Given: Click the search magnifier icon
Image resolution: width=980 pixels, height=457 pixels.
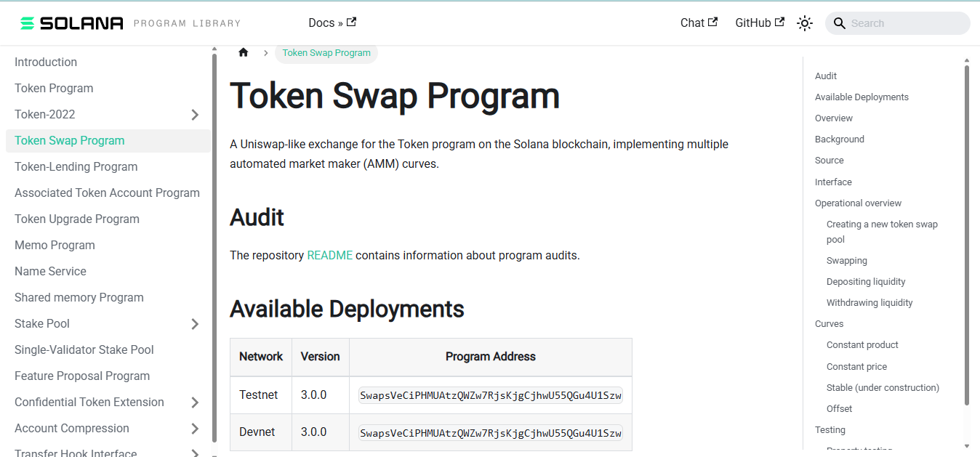Looking at the screenshot, I should click(x=839, y=23).
